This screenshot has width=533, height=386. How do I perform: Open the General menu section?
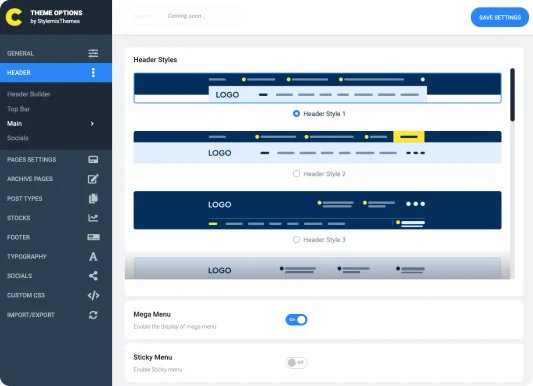click(x=56, y=53)
